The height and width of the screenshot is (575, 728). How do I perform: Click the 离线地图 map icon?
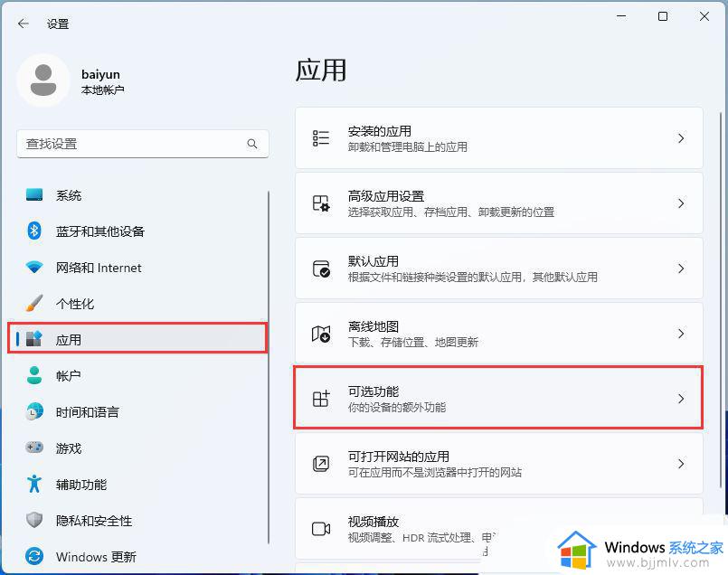[x=321, y=334]
